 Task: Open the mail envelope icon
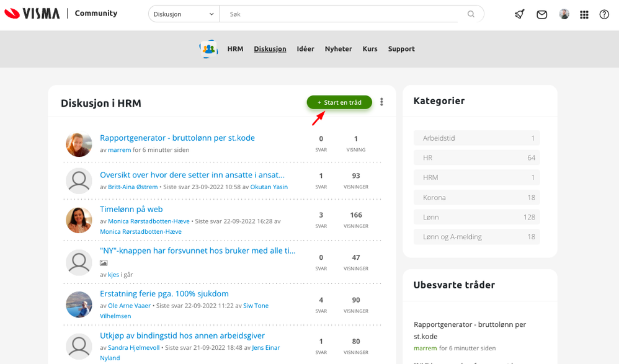coord(541,15)
